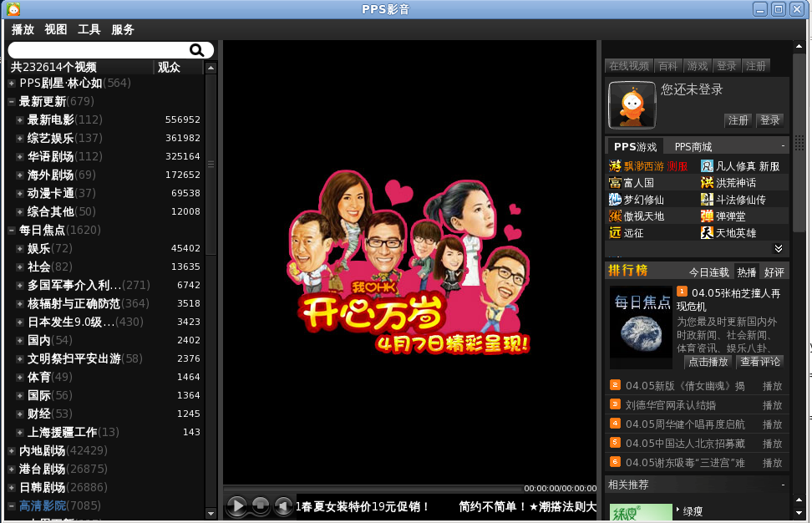Open the 播放 menu
The image size is (812, 523).
tap(23, 29)
